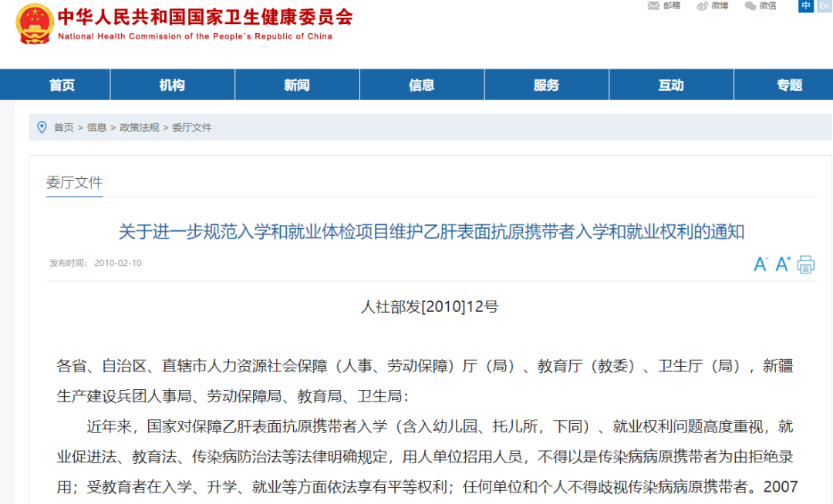Click 首页 in the breadcrumb trail
The image size is (833, 504).
coord(63,128)
